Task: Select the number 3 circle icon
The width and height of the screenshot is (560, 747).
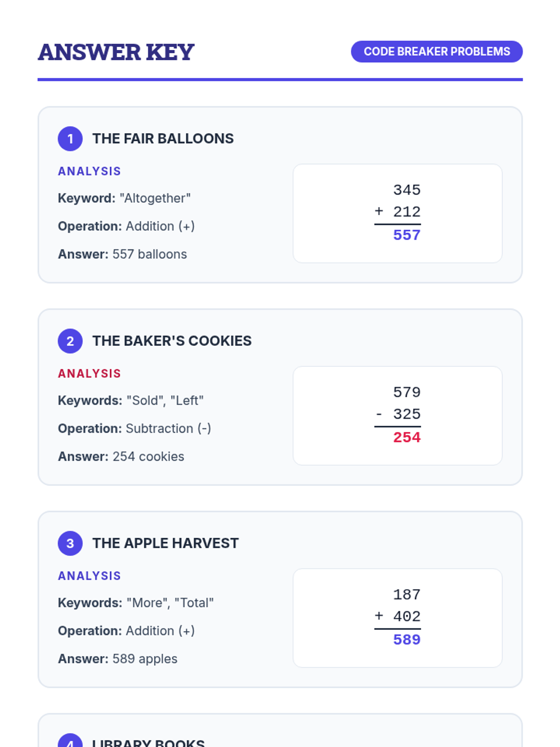Action: (70, 543)
